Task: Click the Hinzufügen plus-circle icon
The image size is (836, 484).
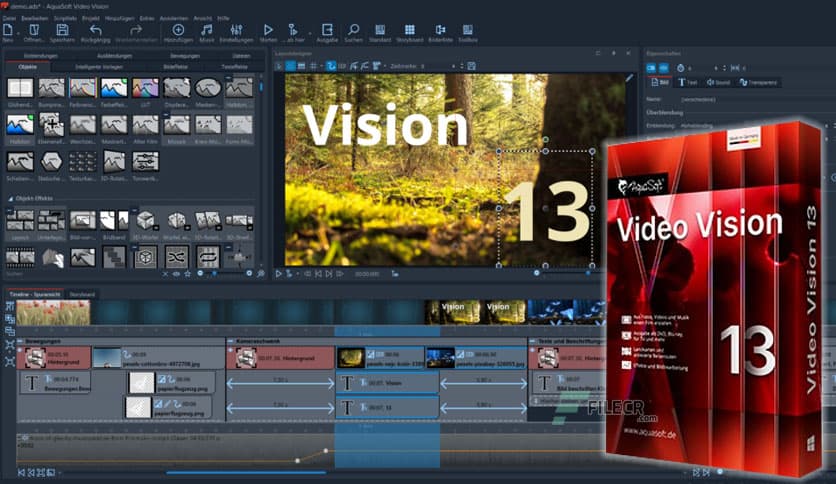Action: [178, 32]
